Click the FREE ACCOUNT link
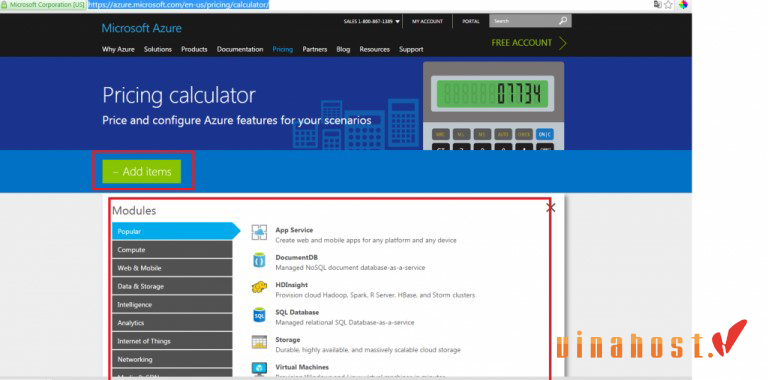Screen dimensions: 768x380 522,43
